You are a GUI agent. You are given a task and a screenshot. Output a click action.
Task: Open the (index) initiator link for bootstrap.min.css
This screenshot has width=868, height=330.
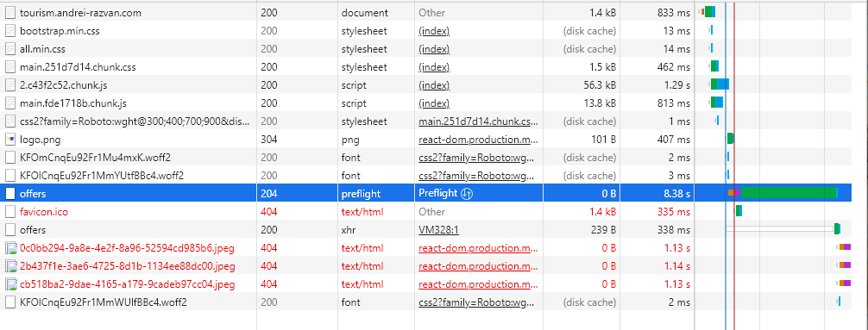(434, 31)
